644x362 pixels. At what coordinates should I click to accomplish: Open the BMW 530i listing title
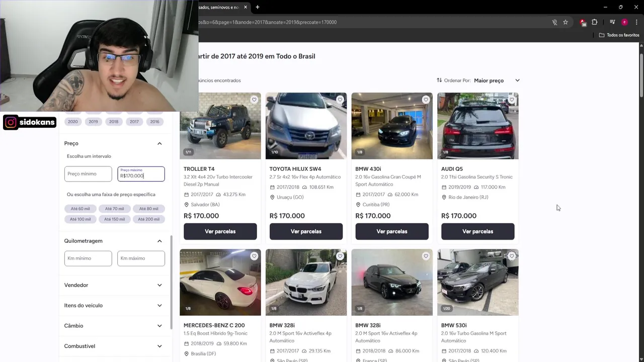454,325
